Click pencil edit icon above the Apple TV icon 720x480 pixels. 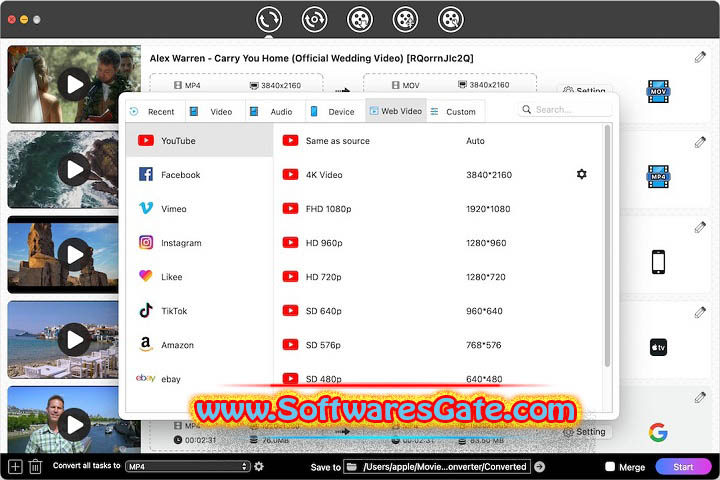pyautogui.click(x=700, y=313)
